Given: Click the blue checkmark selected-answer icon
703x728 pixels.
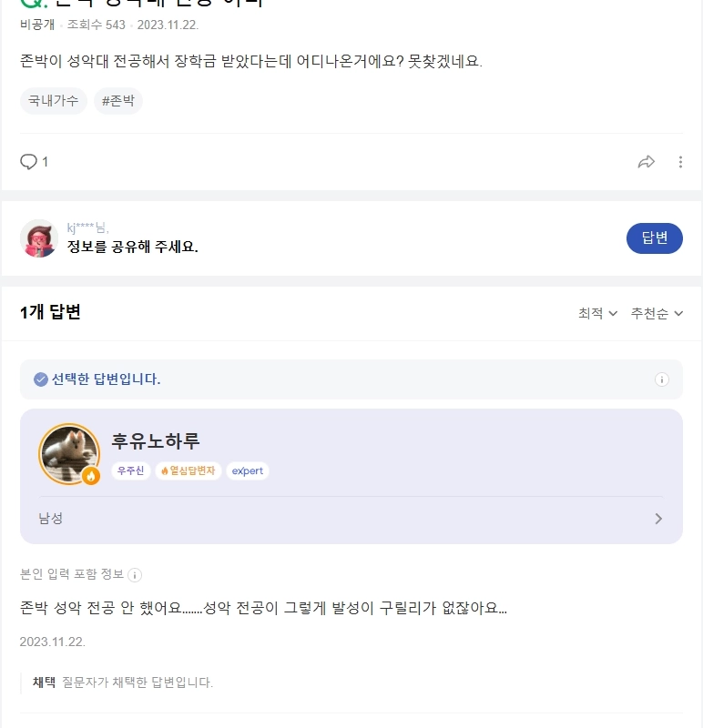Looking at the screenshot, I should 40,379.
